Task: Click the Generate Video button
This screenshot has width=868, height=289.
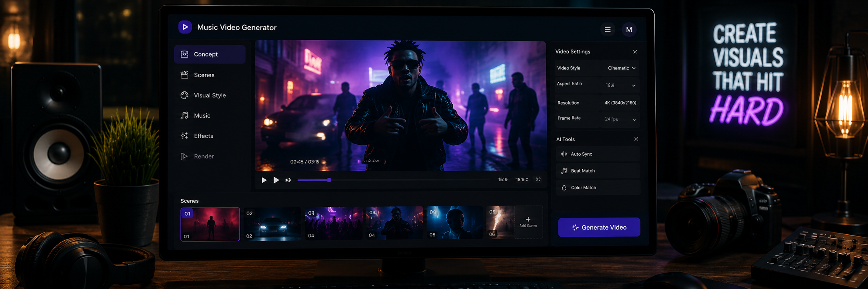Action: pyautogui.click(x=599, y=228)
